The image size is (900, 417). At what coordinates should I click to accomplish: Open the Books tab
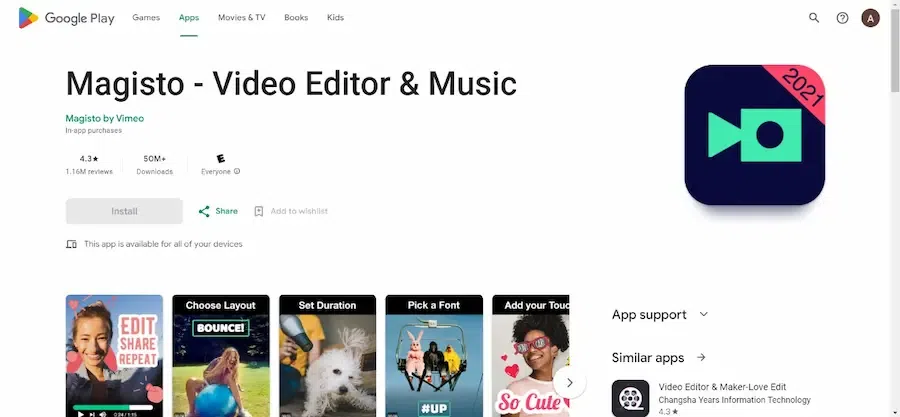pyautogui.click(x=296, y=18)
